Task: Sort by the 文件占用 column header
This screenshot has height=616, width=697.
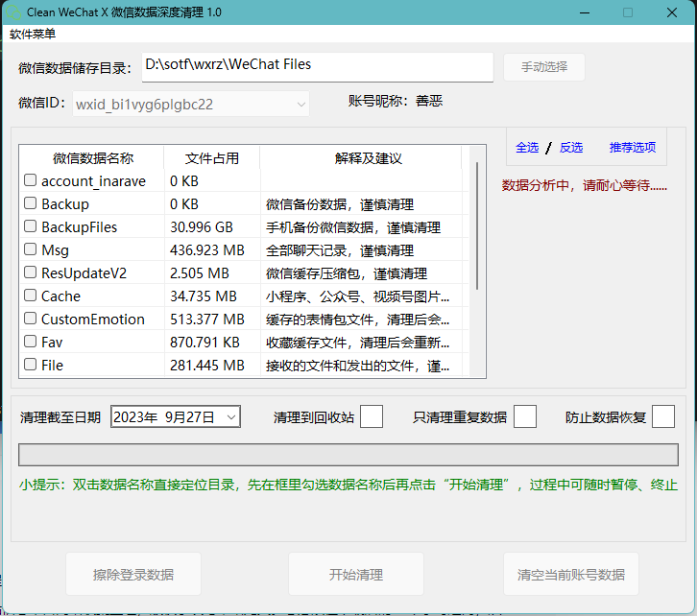Action: tap(211, 158)
